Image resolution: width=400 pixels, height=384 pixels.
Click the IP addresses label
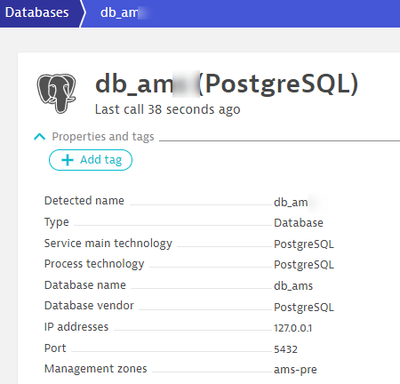(76, 327)
